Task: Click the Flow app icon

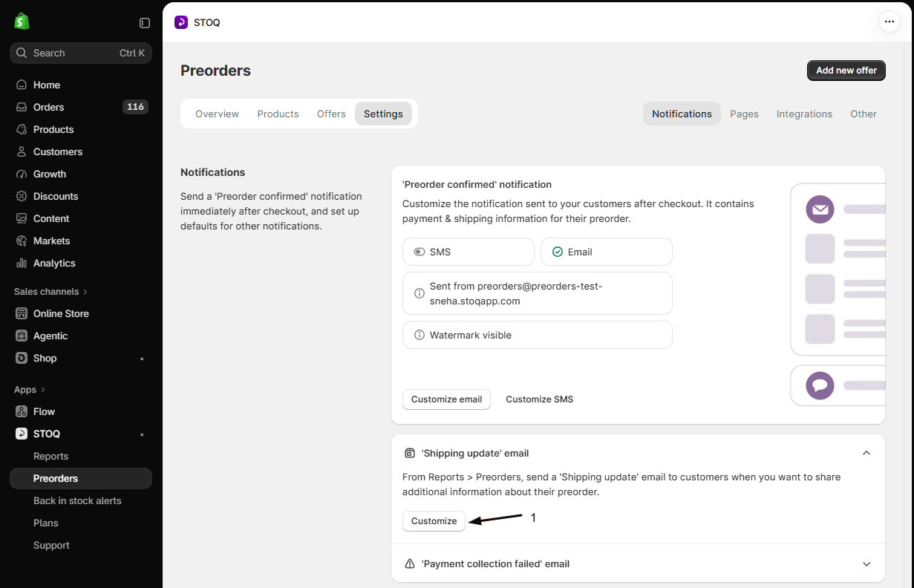Action: click(x=22, y=411)
